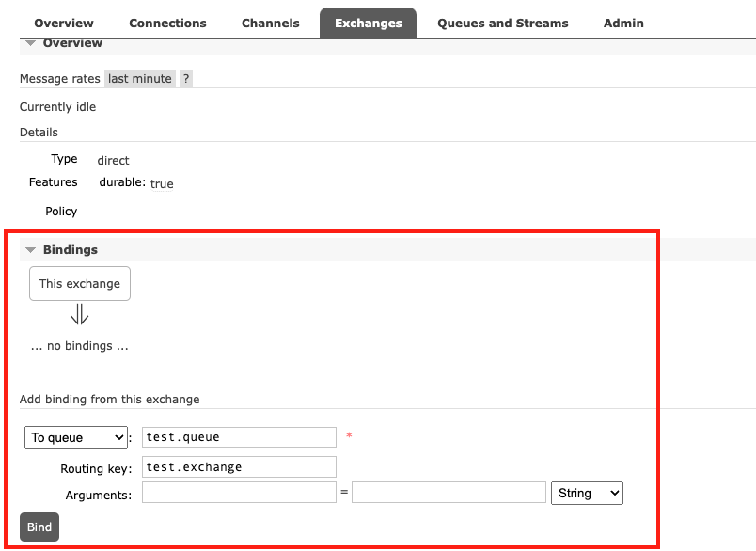Click the test.queue destination field
Viewport: 756px width, 551px height.
pyautogui.click(x=237, y=437)
